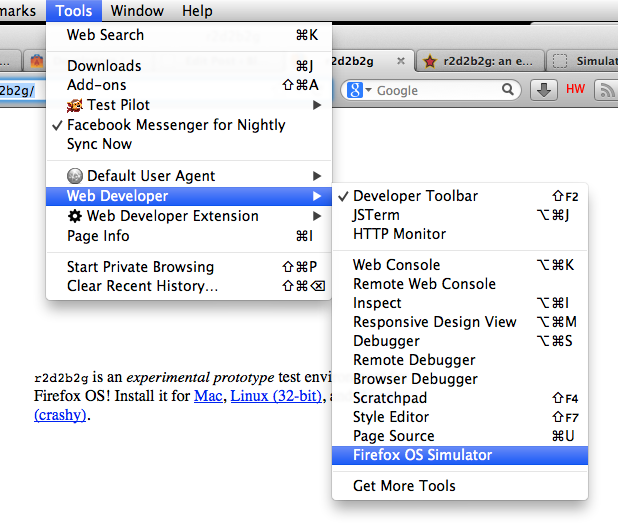Image resolution: width=618 pixels, height=530 pixels.
Task: Select Downloads from Tools menu
Action: (189, 66)
